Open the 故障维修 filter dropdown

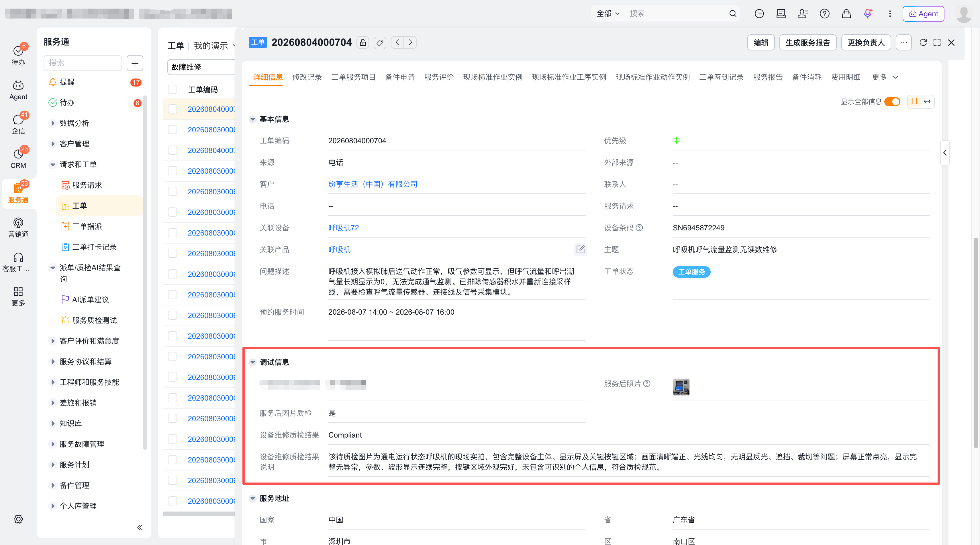pos(201,67)
